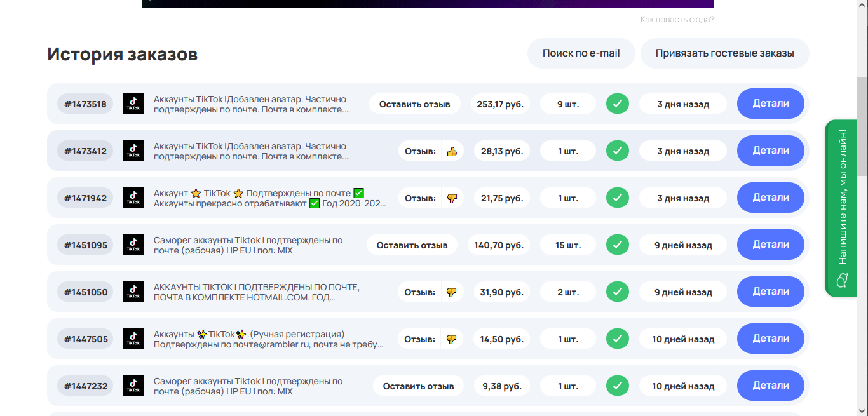
Task: Open "Поиск по e-mail" search button
Action: point(581,53)
